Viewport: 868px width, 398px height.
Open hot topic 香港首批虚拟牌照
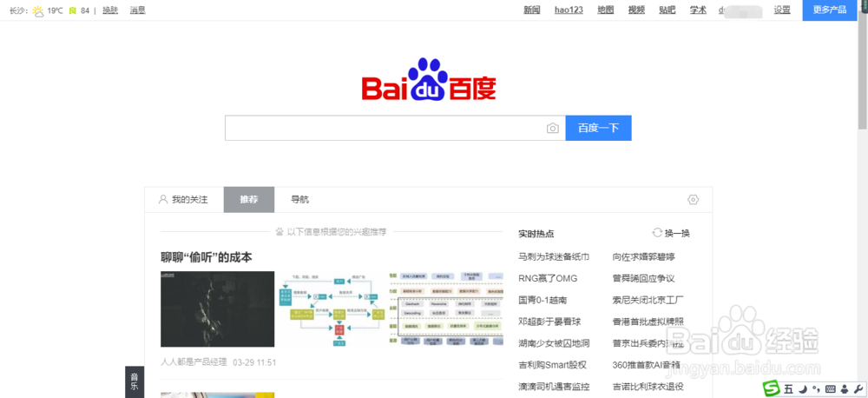pyautogui.click(x=648, y=322)
